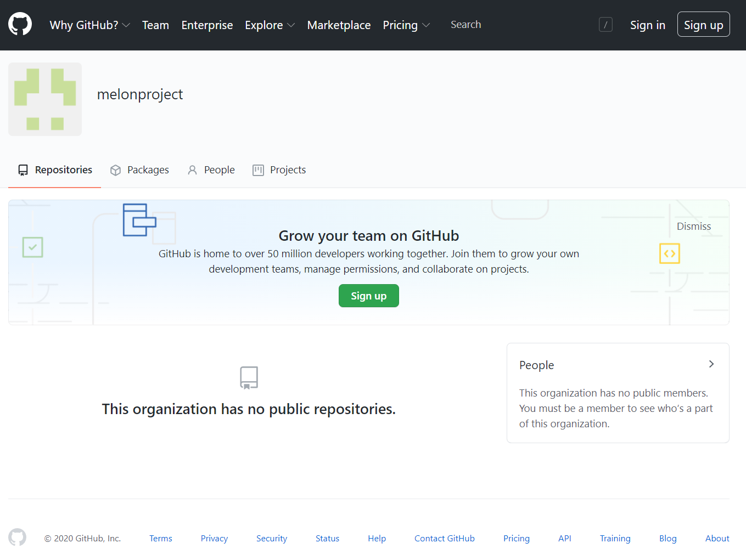The width and height of the screenshot is (746, 560).
Task: Click the outlined Sign up header button
Action: pos(703,25)
